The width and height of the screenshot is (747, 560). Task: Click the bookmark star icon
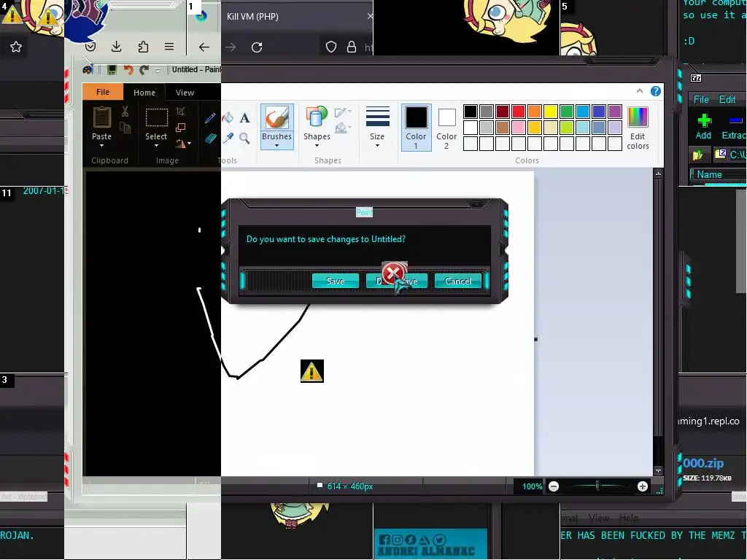[x=16, y=47]
